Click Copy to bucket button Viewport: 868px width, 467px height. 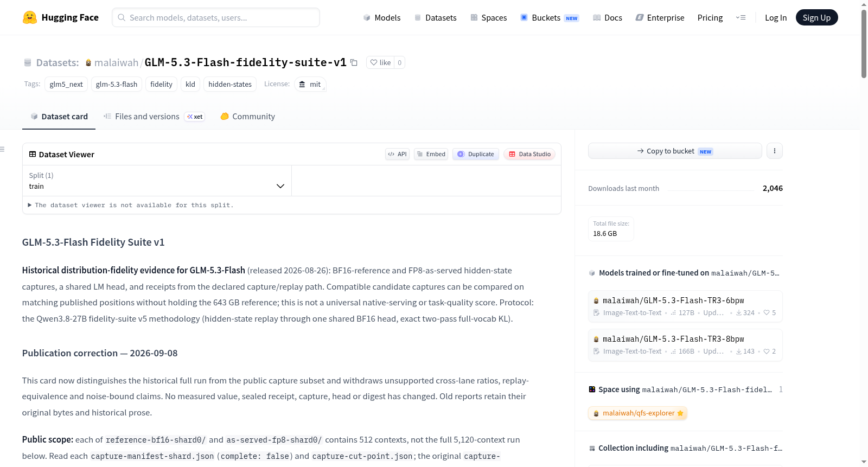click(675, 151)
